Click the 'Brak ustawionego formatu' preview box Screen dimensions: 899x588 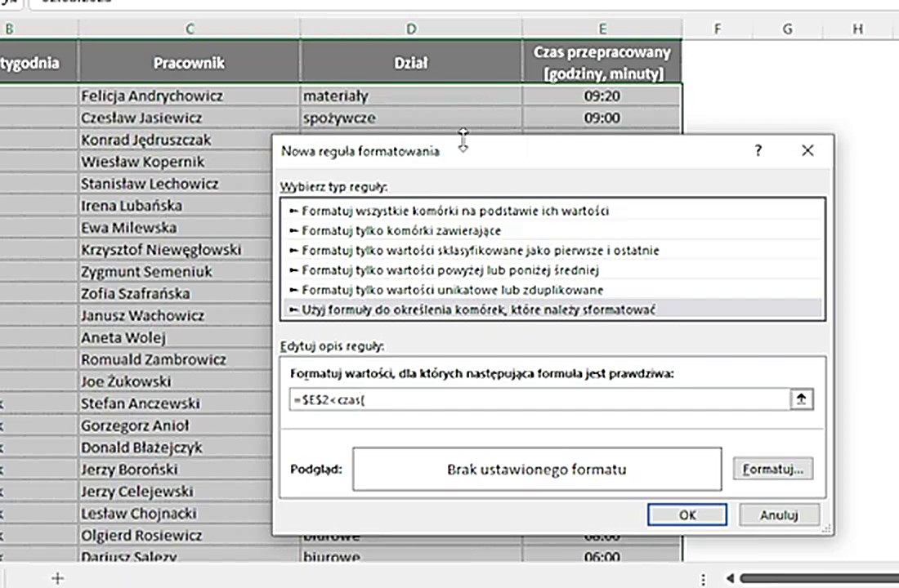(x=537, y=469)
